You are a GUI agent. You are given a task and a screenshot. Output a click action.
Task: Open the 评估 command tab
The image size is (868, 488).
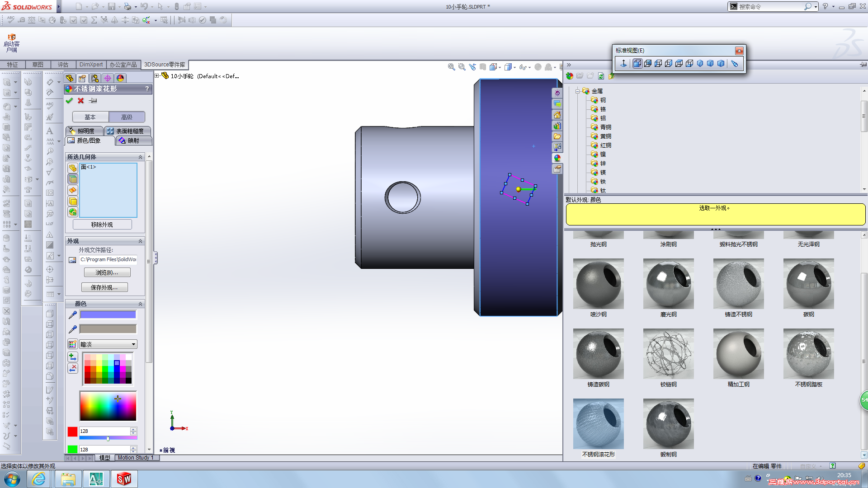pyautogui.click(x=63, y=65)
